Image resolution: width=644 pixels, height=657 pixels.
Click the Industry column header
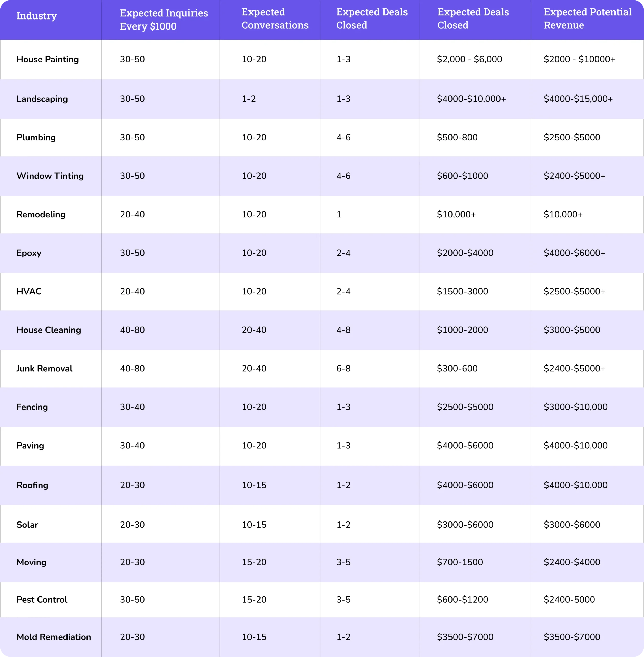click(36, 16)
